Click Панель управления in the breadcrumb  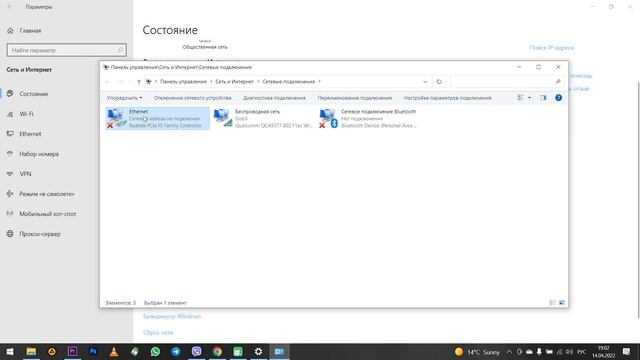[x=183, y=82]
